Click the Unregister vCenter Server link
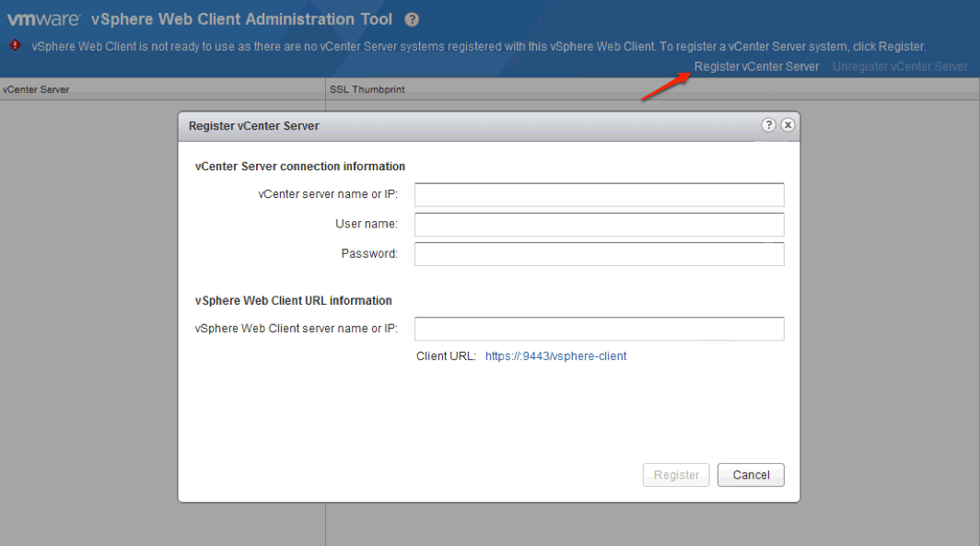980x546 pixels. point(900,66)
